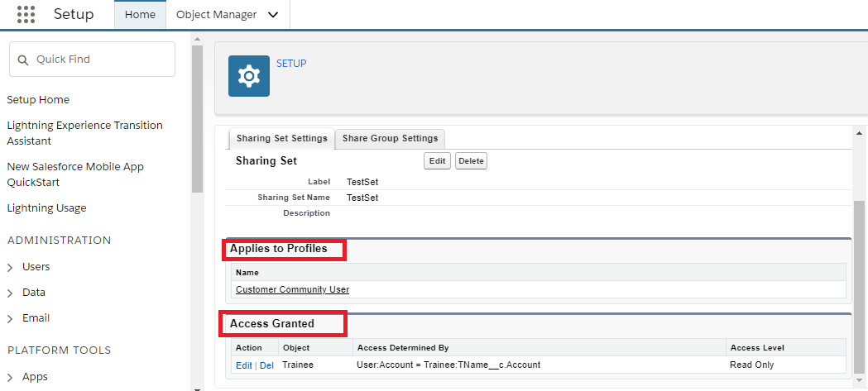
Task: Click the Access Level column header
Action: [757, 348]
